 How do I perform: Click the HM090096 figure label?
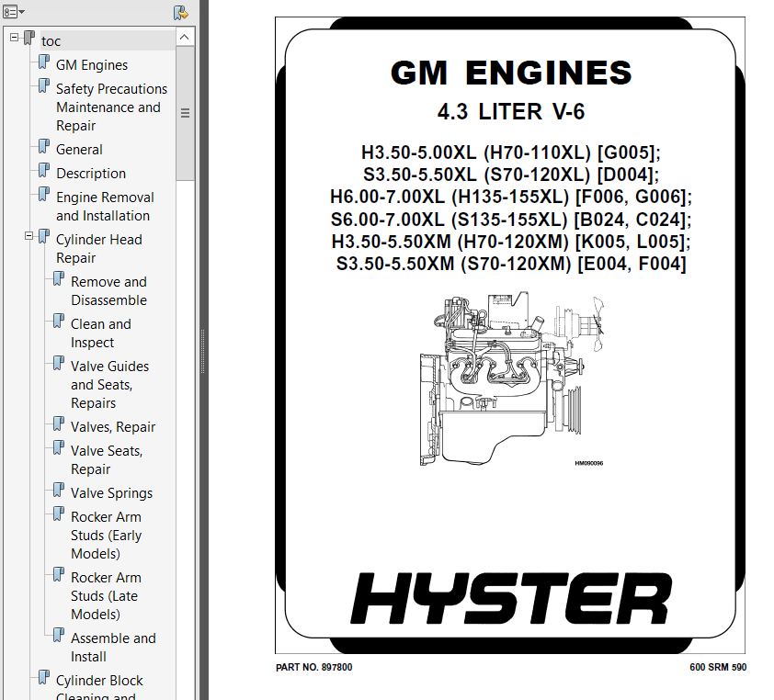(x=589, y=463)
